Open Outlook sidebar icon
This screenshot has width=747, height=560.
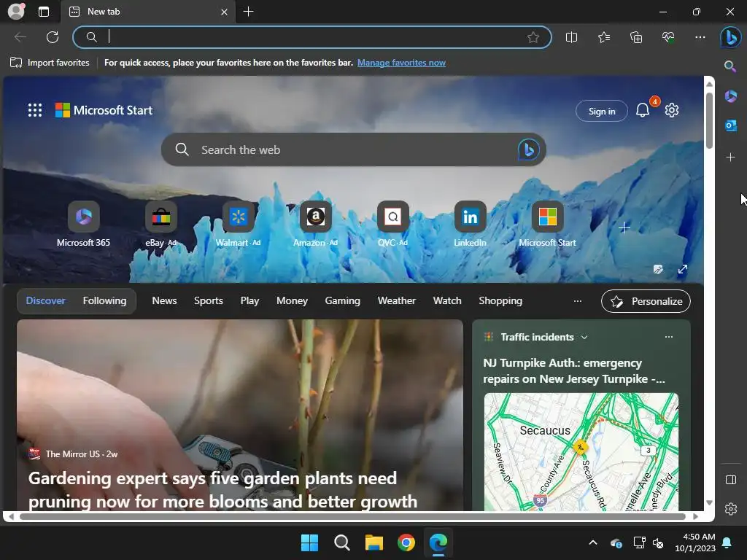(x=730, y=125)
